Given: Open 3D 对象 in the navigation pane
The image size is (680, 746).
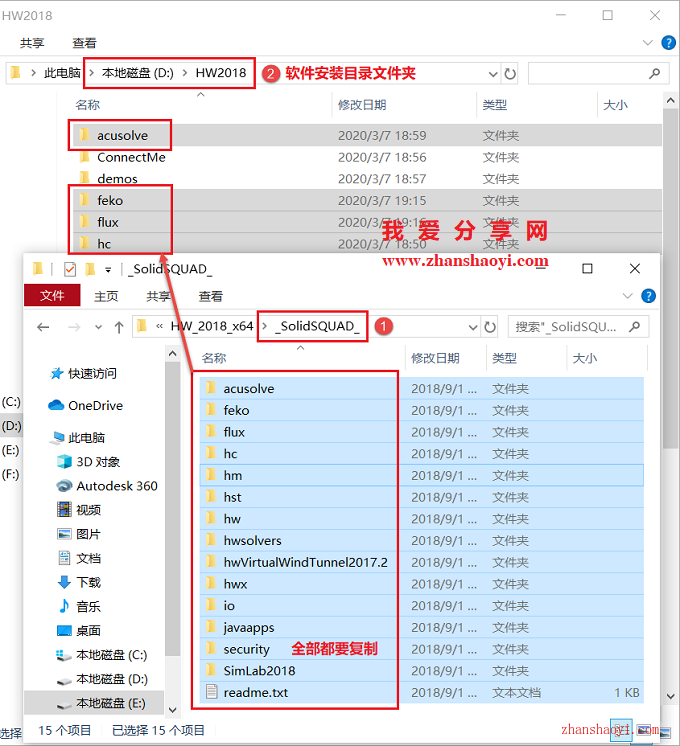Looking at the screenshot, I should click(89, 461).
